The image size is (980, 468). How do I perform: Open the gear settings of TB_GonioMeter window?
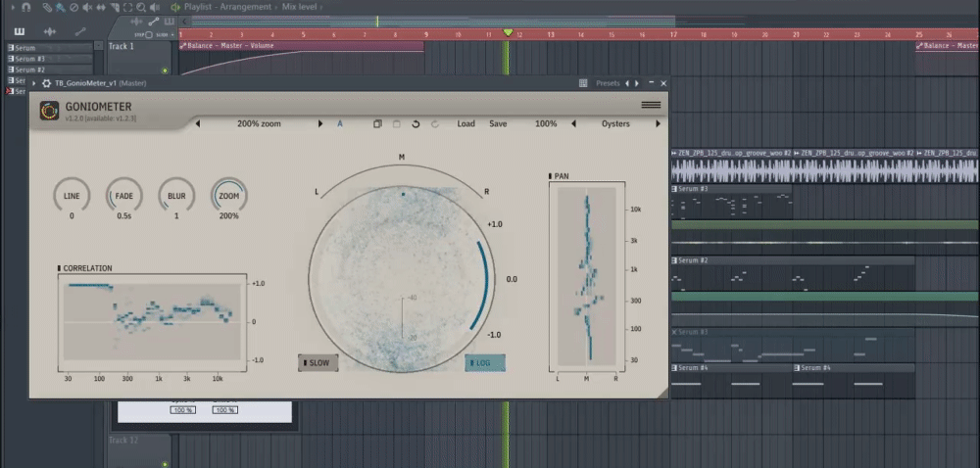click(46, 83)
